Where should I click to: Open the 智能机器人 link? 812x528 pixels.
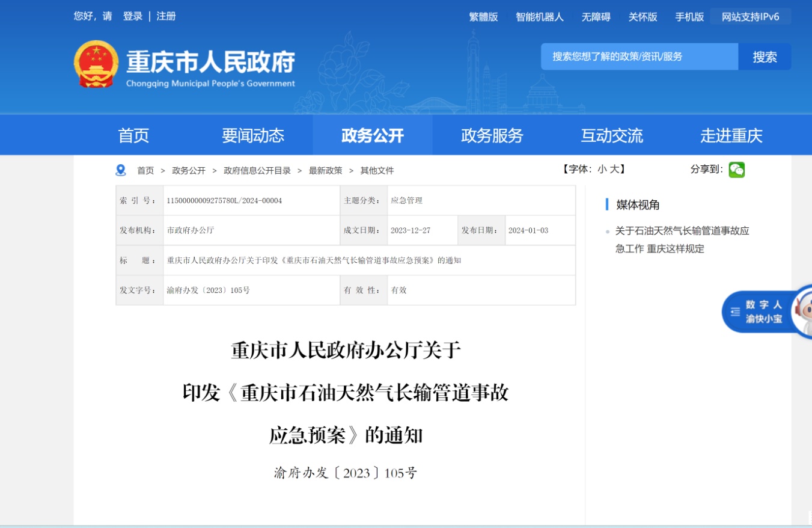(539, 17)
